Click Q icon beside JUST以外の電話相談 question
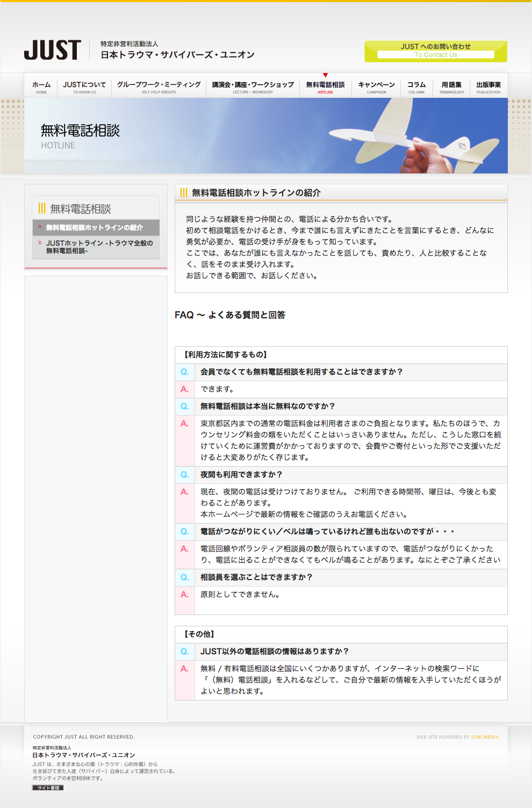This screenshot has width=532, height=808. coord(185,652)
